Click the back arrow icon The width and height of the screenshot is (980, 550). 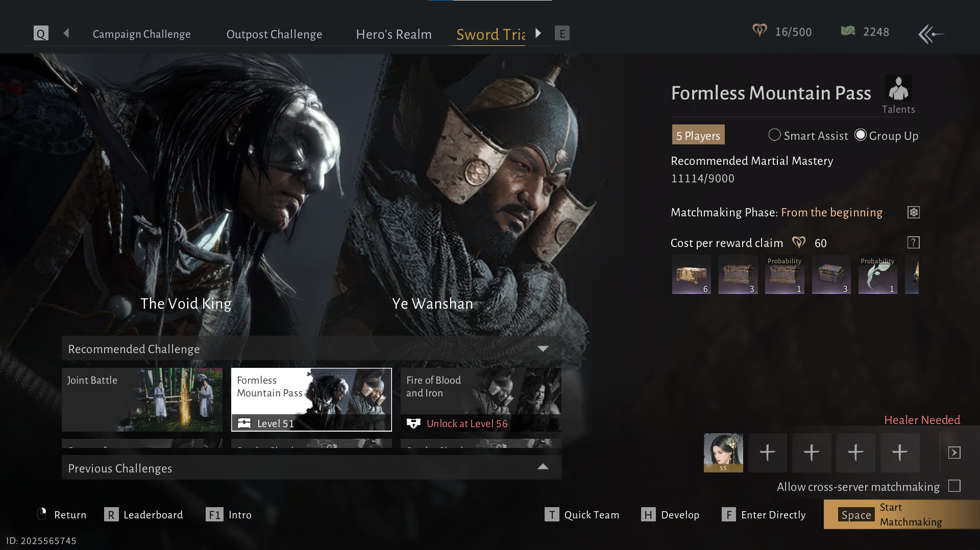click(x=931, y=34)
